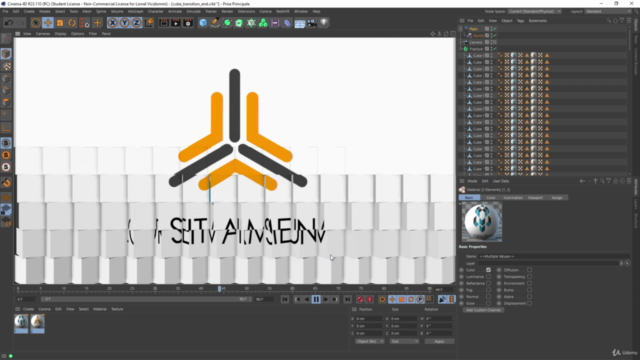The image size is (640, 360).
Task: Switch to the Illumination tab
Action: tap(513, 198)
